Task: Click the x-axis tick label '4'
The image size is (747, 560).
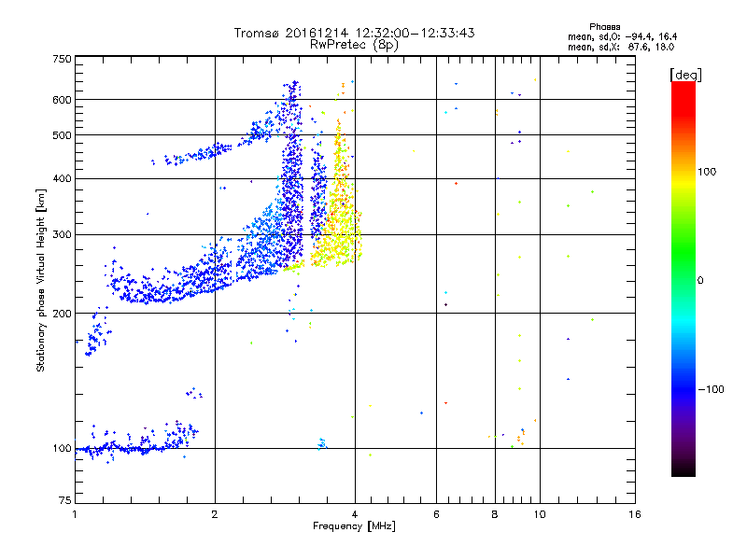Action: pos(355,514)
